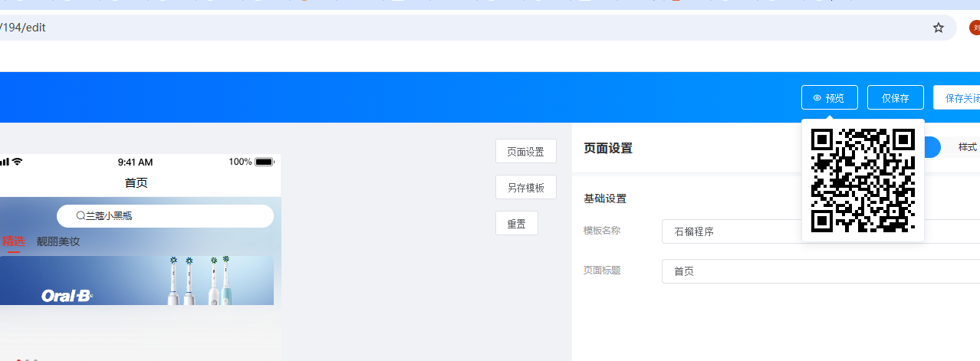Click the preview QR code image
This screenshot has width=980, height=361.
(x=863, y=180)
